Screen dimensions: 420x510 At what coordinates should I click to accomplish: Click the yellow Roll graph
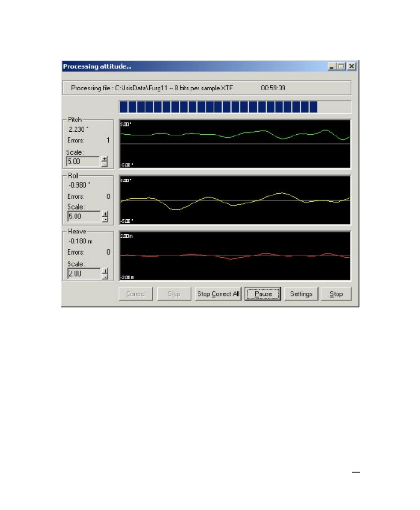coord(235,200)
